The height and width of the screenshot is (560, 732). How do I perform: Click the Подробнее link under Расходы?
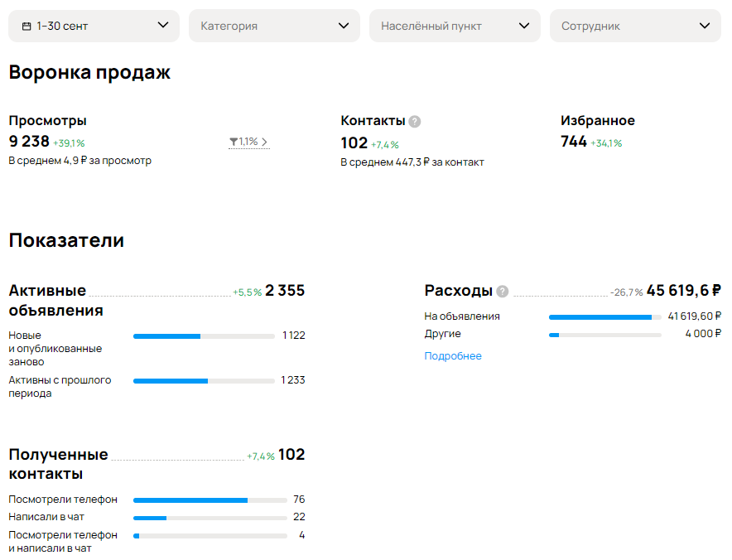coord(453,356)
